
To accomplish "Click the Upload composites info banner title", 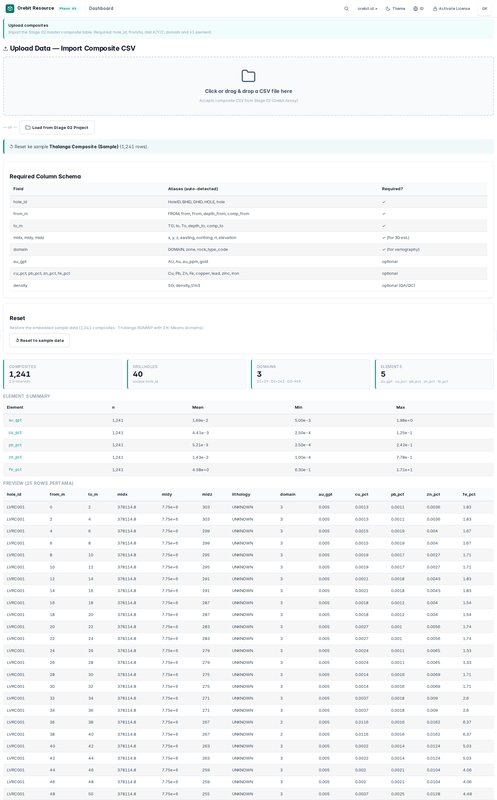I will [x=28, y=25].
